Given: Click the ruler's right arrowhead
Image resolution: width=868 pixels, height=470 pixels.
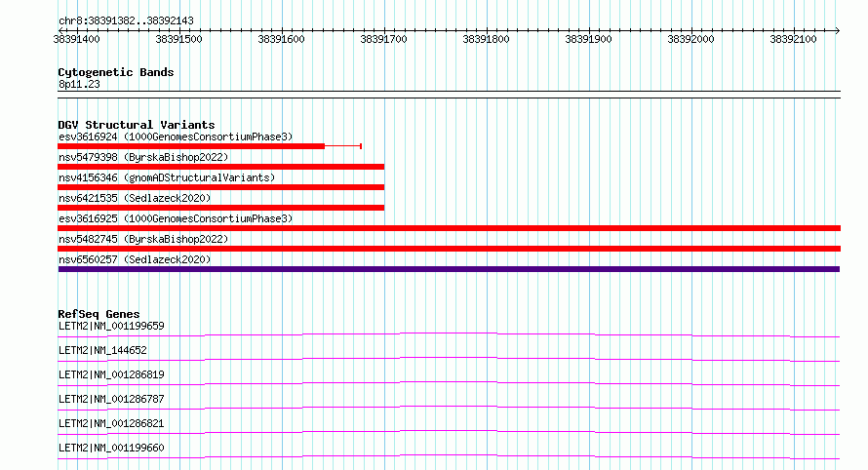Looking at the screenshot, I should coord(838,31).
